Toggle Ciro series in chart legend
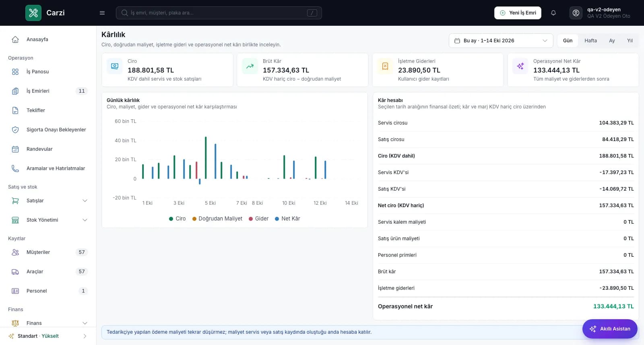This screenshot has width=644, height=345. [178, 218]
